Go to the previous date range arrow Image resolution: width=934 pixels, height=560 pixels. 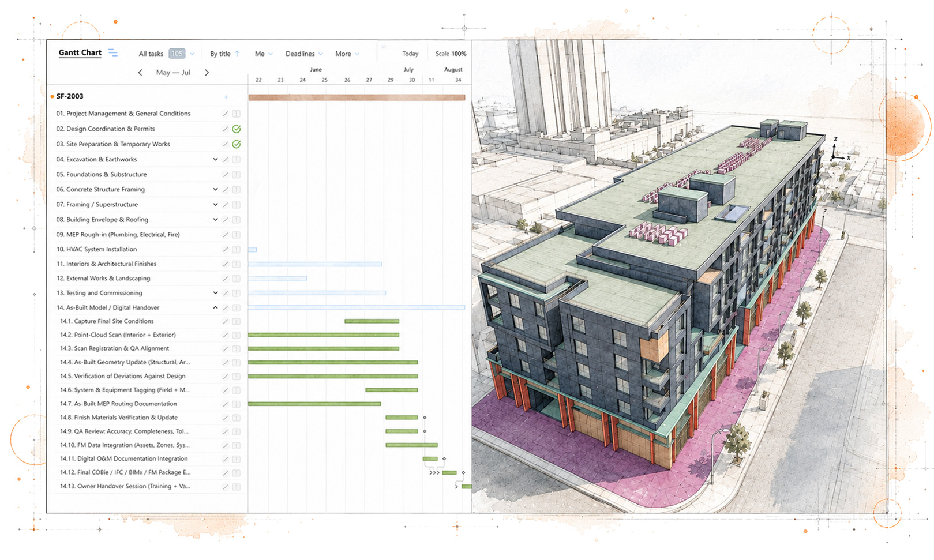click(140, 73)
